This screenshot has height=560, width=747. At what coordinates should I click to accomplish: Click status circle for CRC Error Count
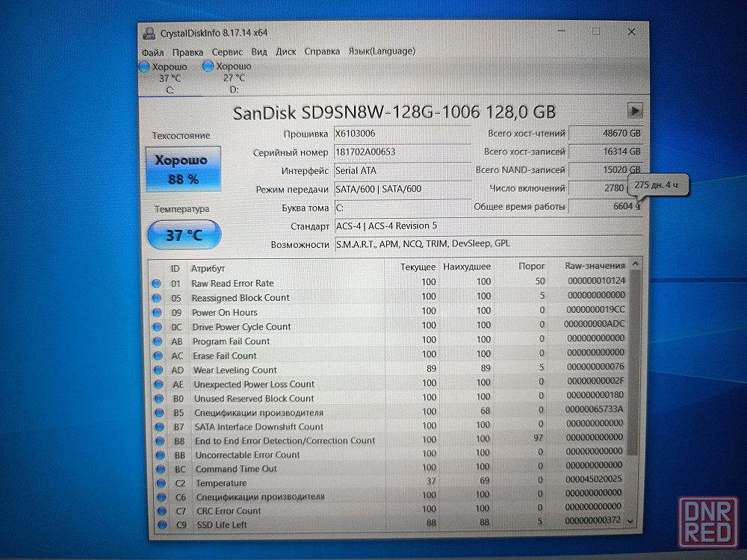click(x=162, y=511)
